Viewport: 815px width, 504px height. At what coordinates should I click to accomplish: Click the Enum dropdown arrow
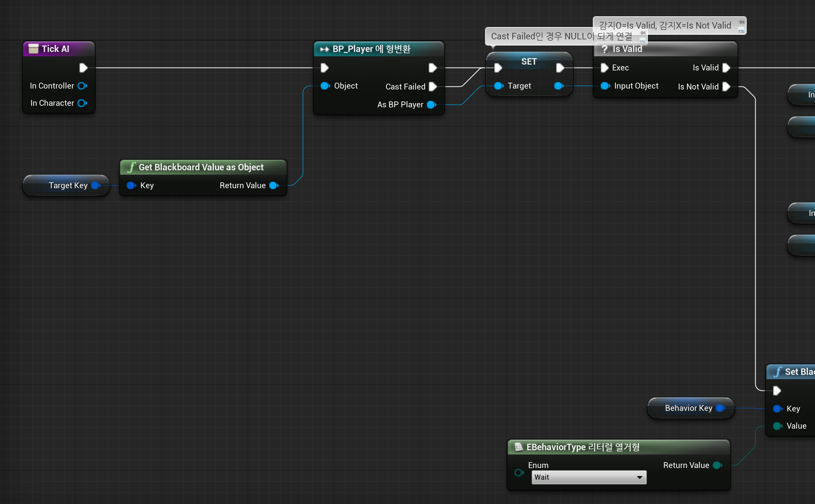640,477
